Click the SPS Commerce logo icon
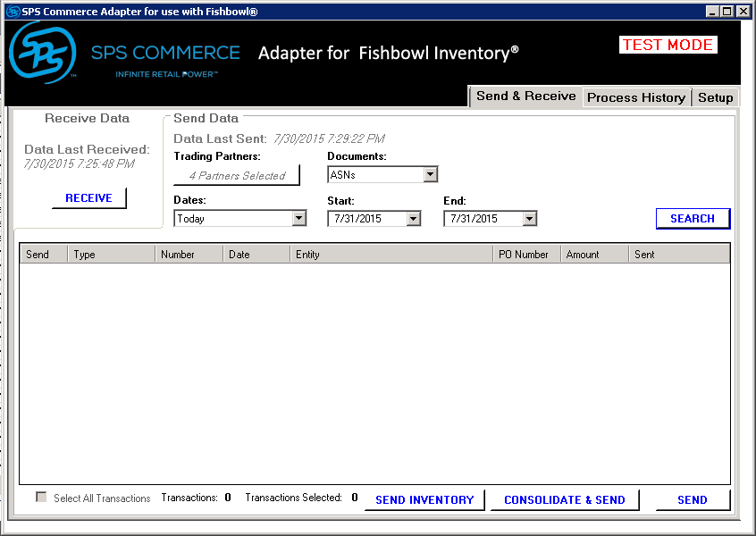 (x=42, y=53)
